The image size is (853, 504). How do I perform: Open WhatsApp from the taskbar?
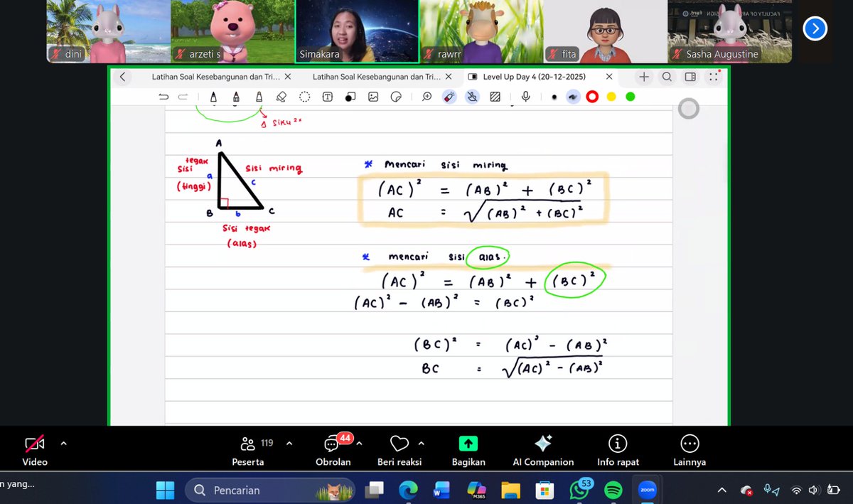pos(578,490)
